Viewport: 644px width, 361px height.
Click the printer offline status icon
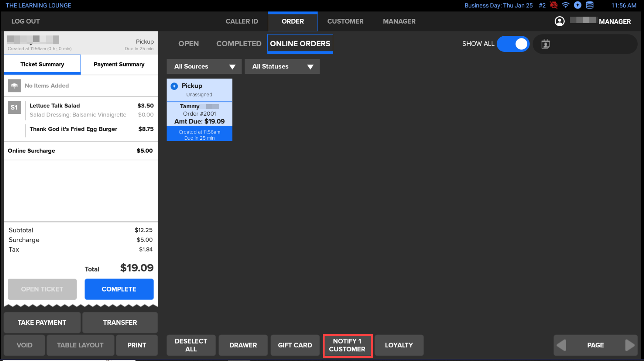[x=554, y=5]
